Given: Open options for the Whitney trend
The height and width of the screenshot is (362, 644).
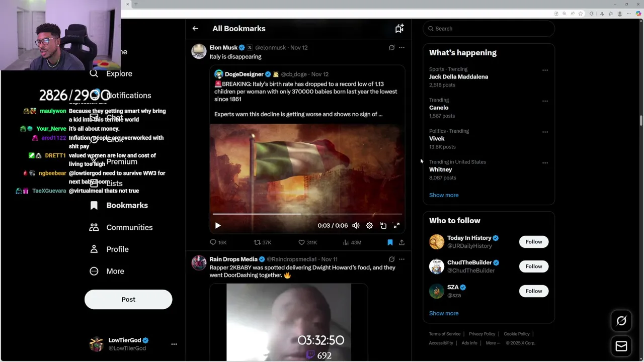Looking at the screenshot, I should 545,163.
